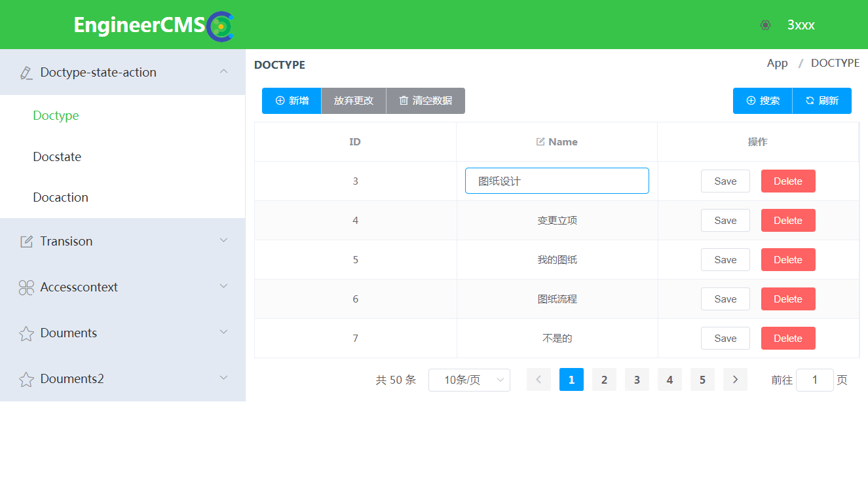The image size is (868, 478).
Task: Expand the Transison menu chevron
Action: (223, 241)
